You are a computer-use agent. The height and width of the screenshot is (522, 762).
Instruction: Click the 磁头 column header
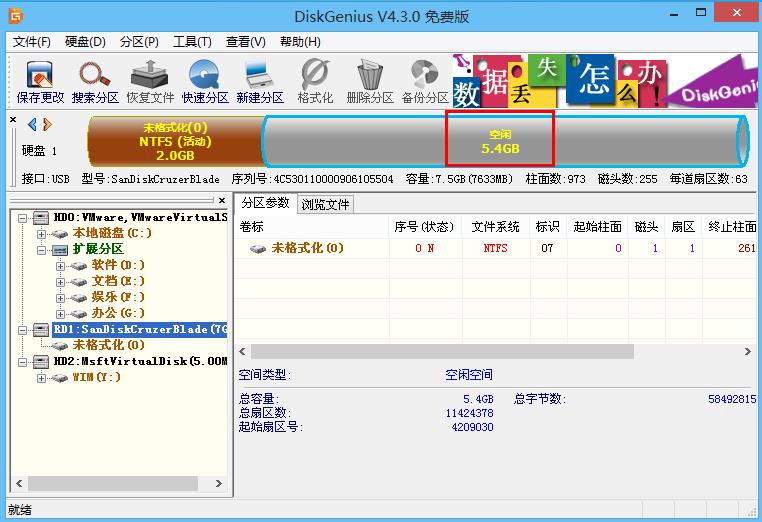coord(647,227)
